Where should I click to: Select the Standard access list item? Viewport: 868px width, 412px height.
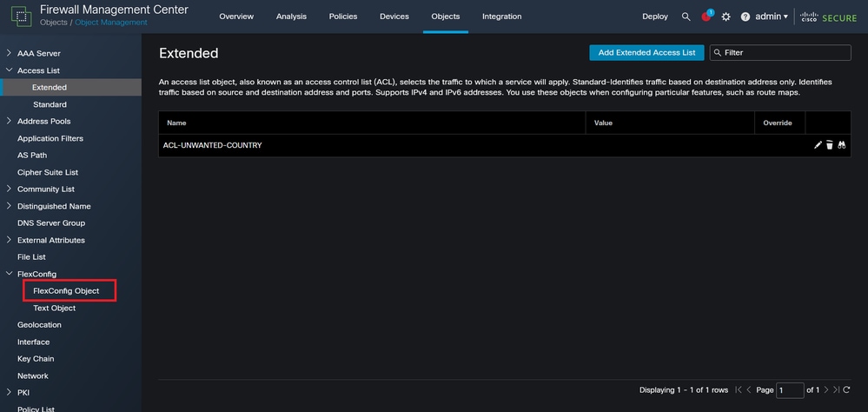50,104
